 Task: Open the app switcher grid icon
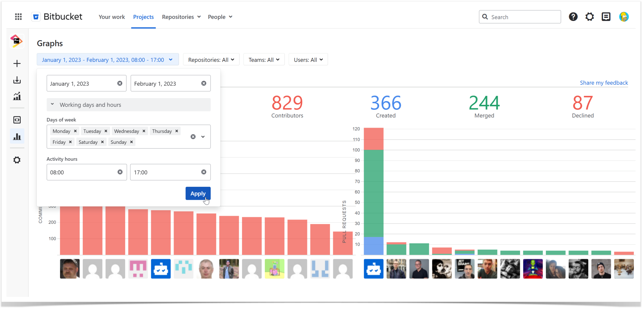[18, 17]
